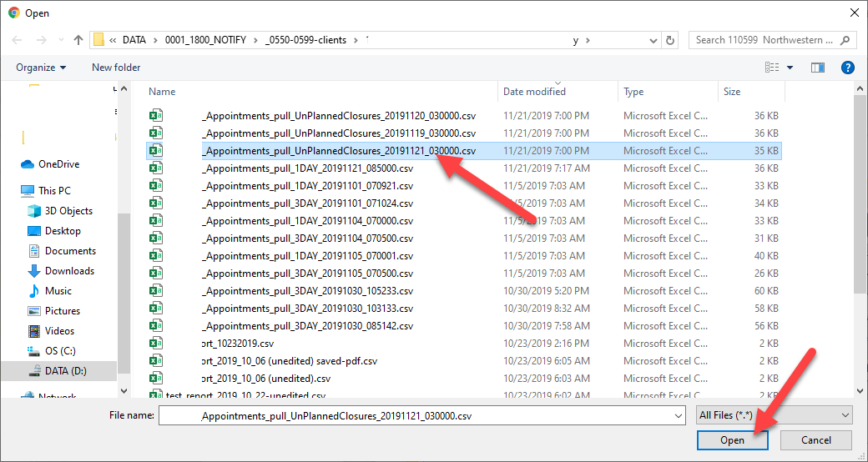Click New folder in the toolbar

click(116, 68)
